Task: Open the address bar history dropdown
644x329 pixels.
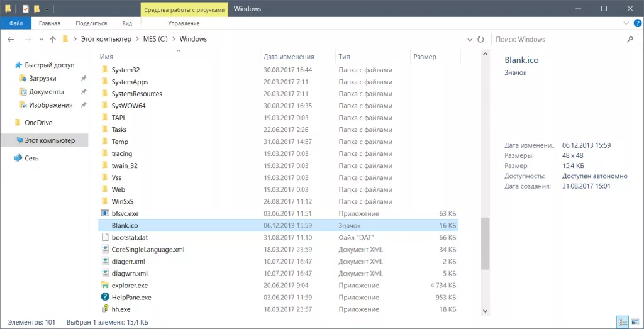Action: click(466, 39)
